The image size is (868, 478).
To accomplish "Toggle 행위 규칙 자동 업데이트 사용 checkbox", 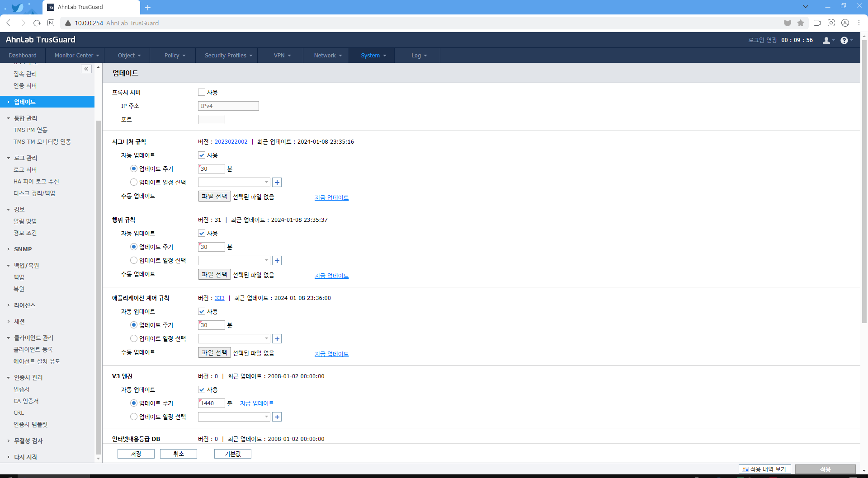I will point(202,233).
